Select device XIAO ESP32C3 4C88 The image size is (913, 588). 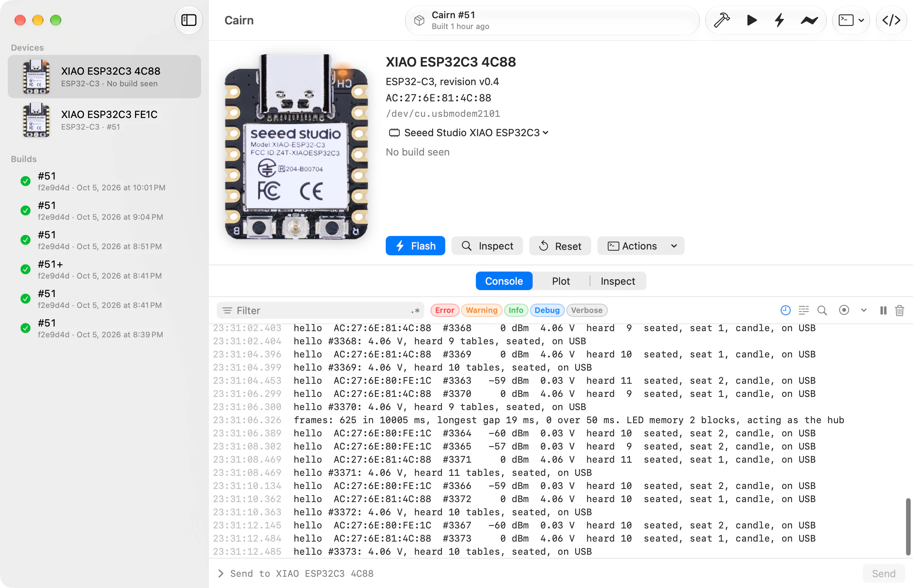pyautogui.click(x=104, y=77)
